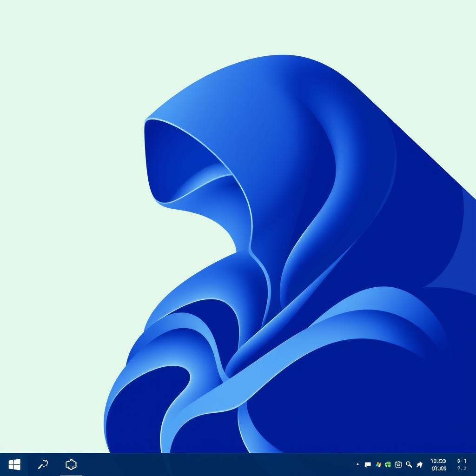Click the small white dot in the system tray
The height and width of the screenshot is (476, 476).
357,464
